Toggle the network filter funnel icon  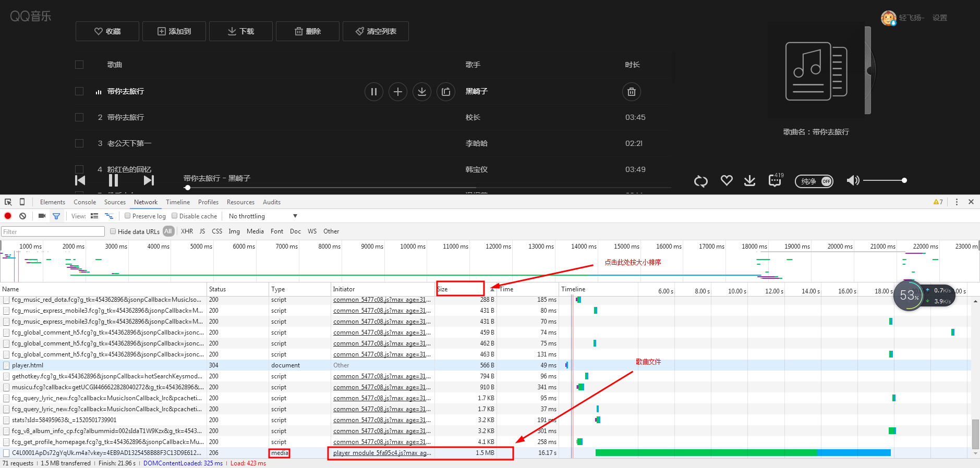56,216
